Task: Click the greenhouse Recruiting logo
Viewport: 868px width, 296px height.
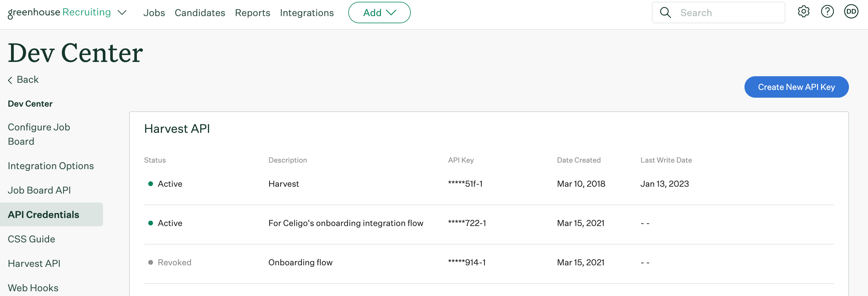Action: point(59,13)
